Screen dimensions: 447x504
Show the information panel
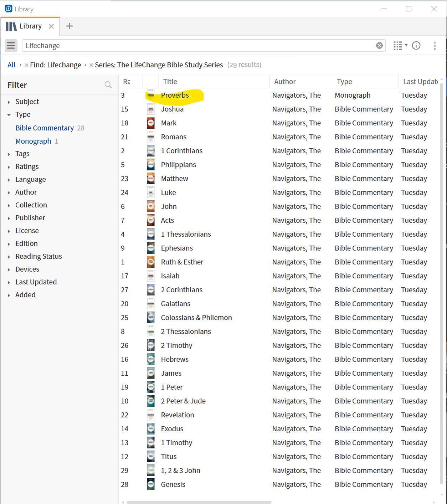416,46
